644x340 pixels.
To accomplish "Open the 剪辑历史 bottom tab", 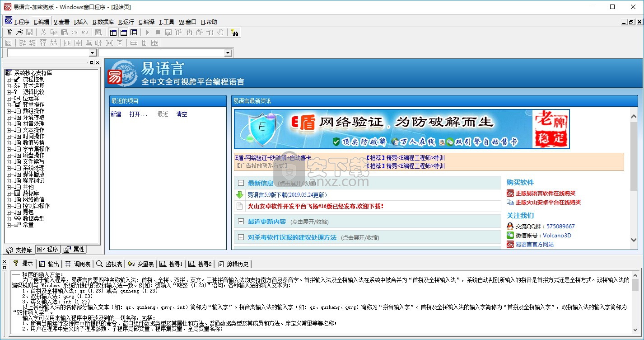I will tap(233, 264).
